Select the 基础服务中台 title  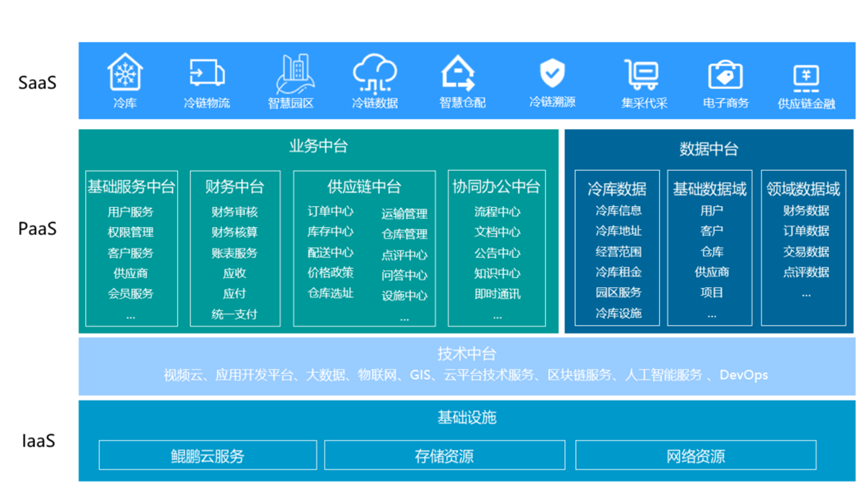[131, 186]
